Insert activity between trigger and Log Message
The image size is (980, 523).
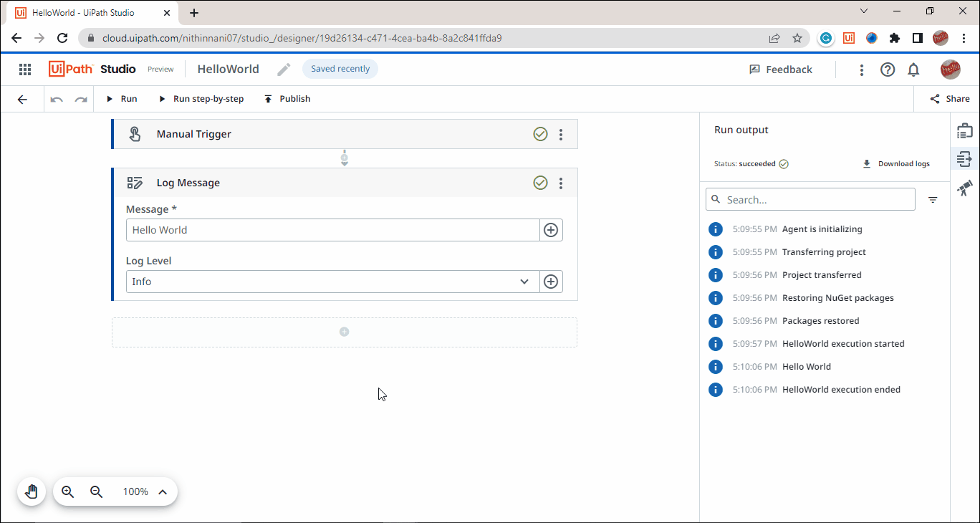pos(345,158)
